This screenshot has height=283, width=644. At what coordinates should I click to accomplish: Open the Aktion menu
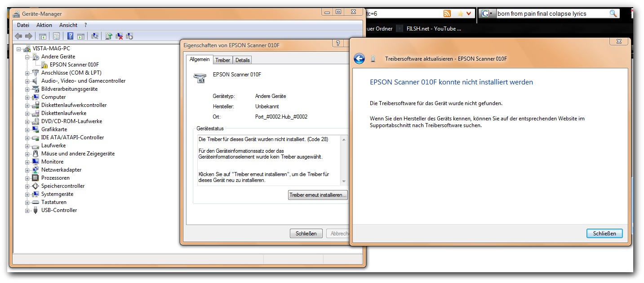tap(44, 25)
